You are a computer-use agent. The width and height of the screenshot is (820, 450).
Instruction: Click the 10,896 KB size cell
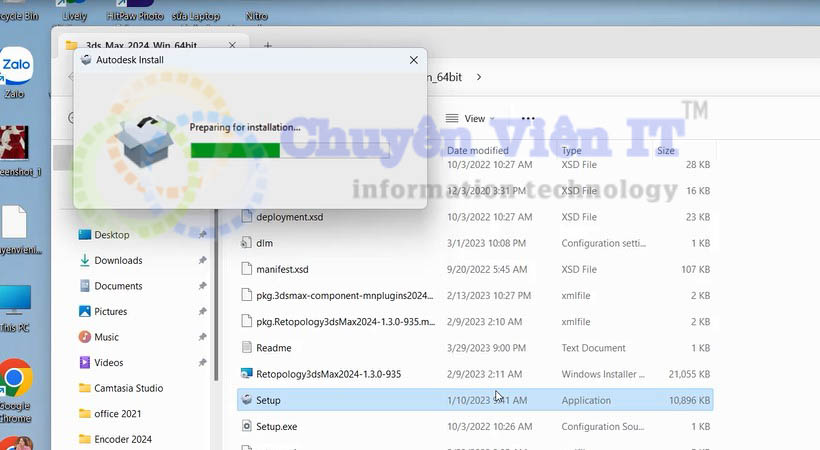689,400
